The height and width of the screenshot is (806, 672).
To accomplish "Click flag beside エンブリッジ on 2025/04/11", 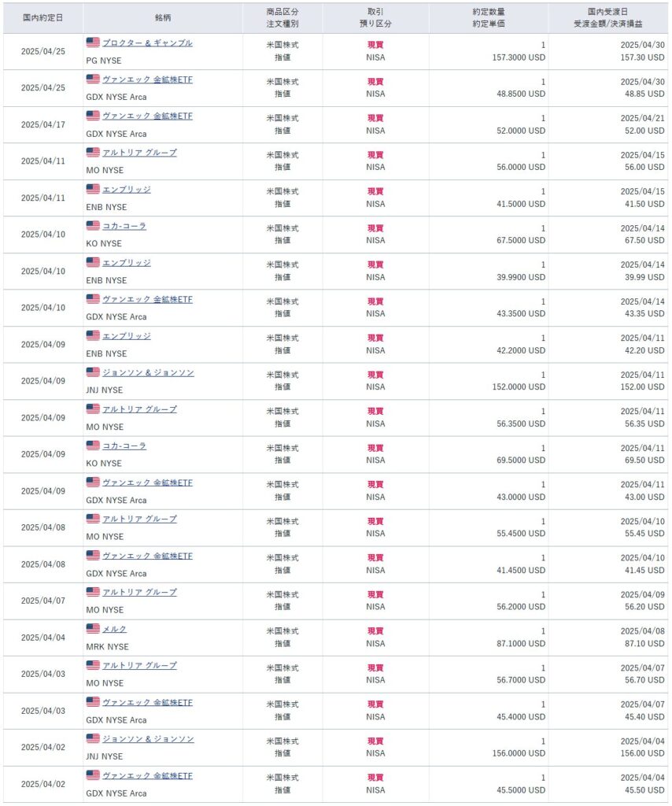I will [93, 189].
